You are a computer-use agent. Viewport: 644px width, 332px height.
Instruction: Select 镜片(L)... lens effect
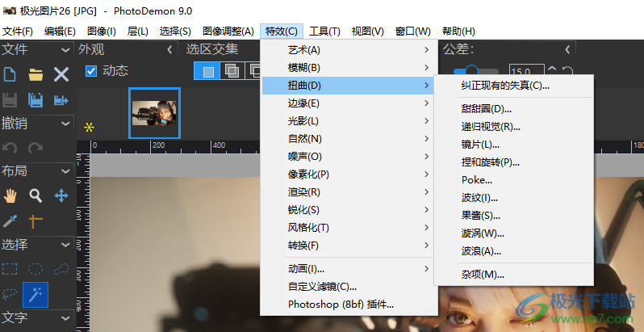[x=513, y=145]
